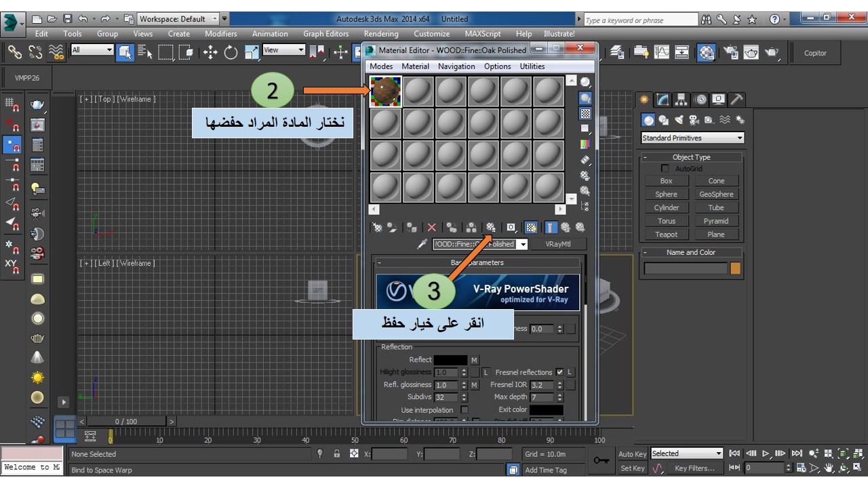This screenshot has width=868, height=488.
Task: Open the Graph Editors menu
Action: tap(326, 34)
